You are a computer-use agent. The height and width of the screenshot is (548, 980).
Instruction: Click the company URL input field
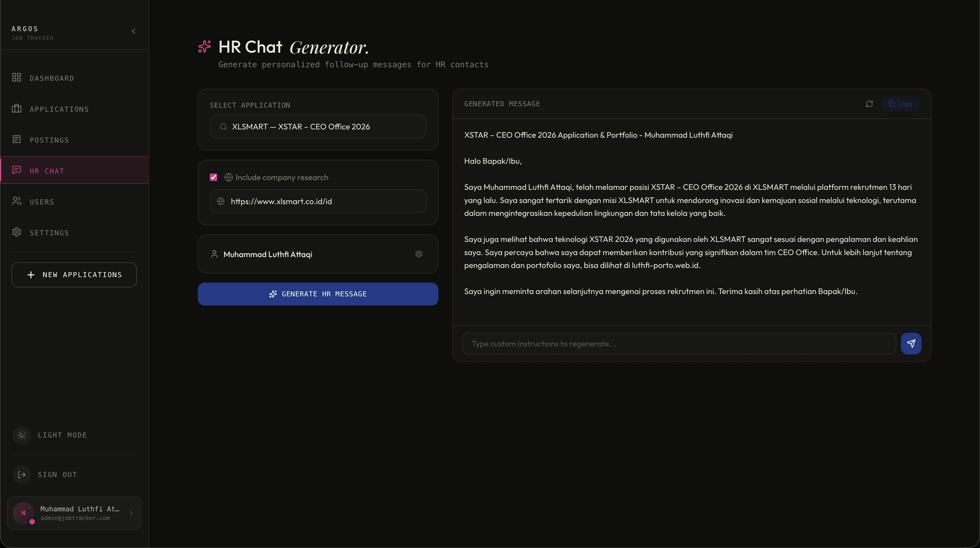[x=318, y=201]
